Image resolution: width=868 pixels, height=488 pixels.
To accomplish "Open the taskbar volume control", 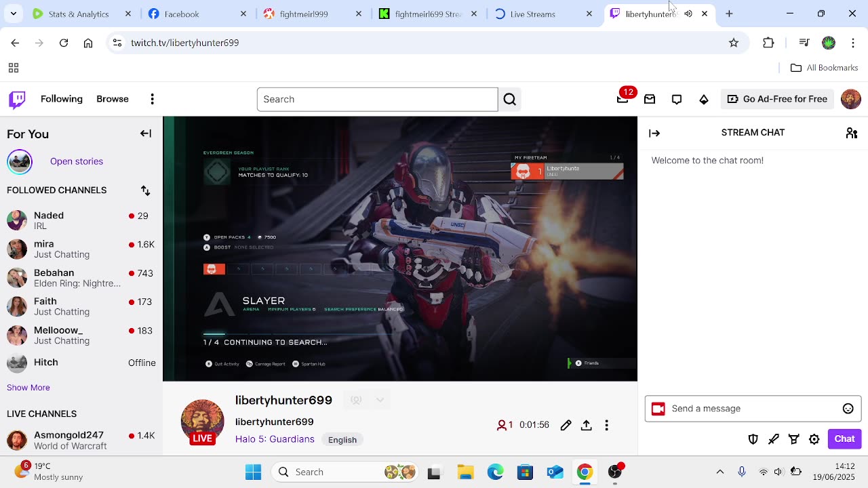I will [778, 472].
